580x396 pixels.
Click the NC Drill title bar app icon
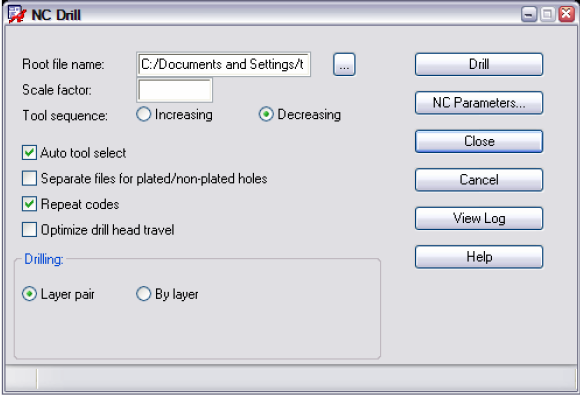click(17, 15)
